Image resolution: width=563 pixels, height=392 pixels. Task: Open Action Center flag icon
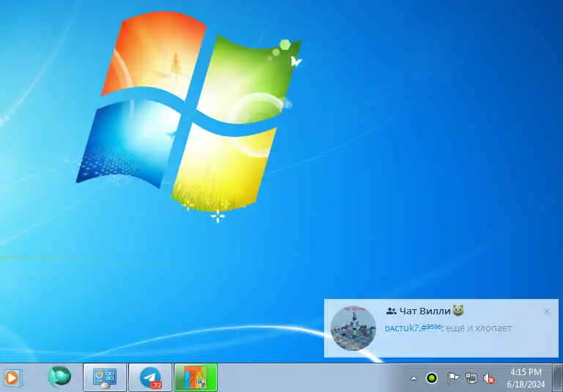point(453,377)
